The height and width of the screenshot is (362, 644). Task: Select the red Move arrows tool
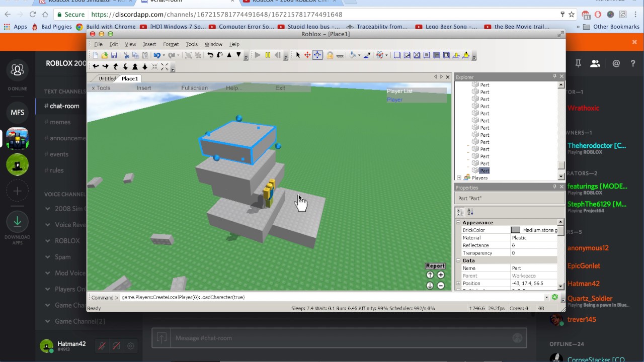point(307,55)
